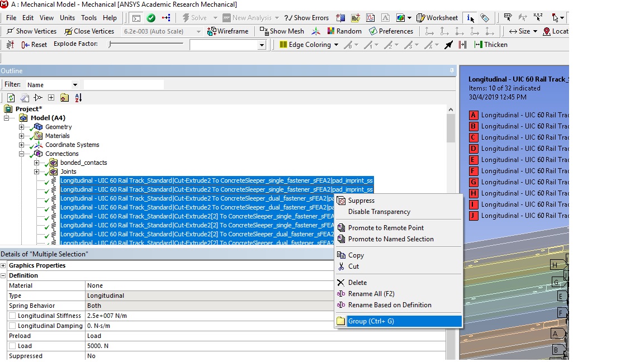Toggle Show Vertices display
The width and height of the screenshot is (644, 362).
coord(31,31)
